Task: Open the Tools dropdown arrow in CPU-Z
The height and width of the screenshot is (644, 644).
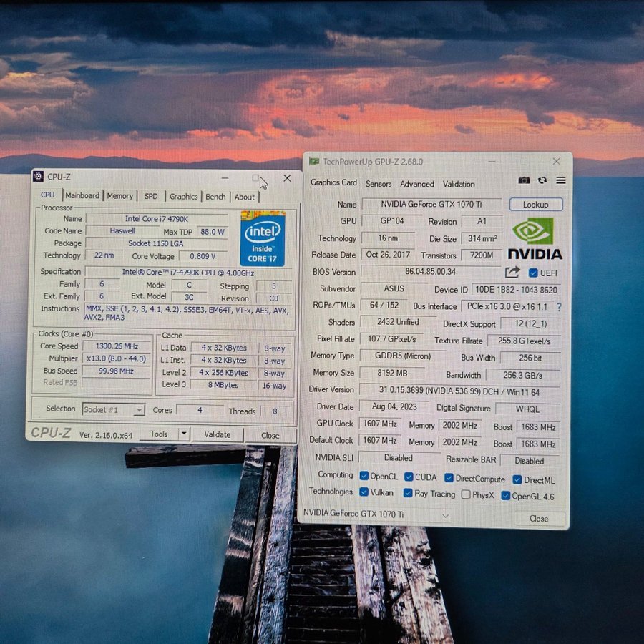Action: pos(183,434)
